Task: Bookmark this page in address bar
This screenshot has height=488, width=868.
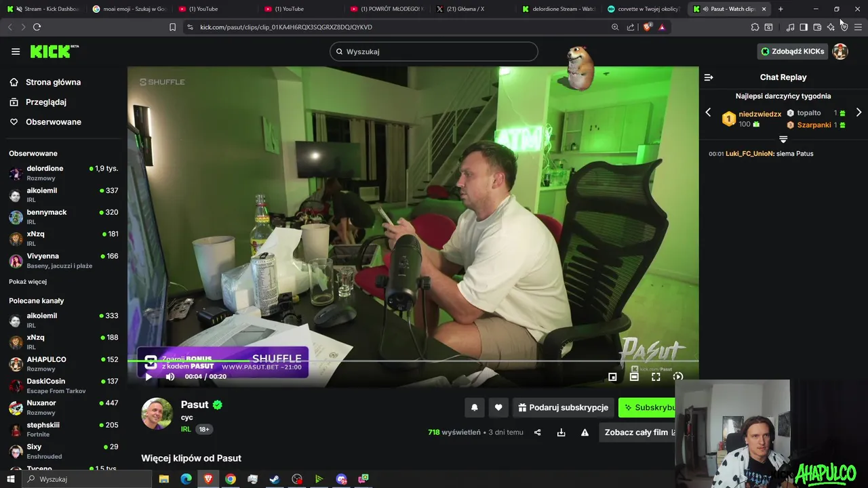Action: (172, 27)
